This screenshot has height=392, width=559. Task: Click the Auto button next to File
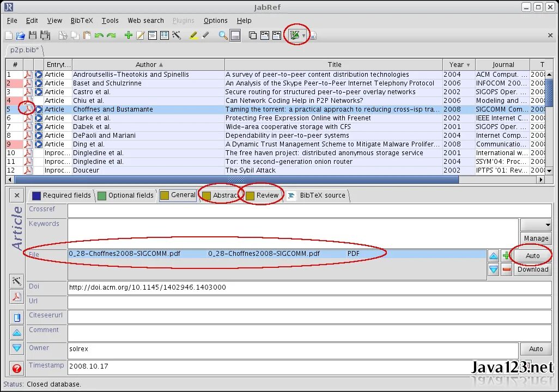tap(533, 255)
